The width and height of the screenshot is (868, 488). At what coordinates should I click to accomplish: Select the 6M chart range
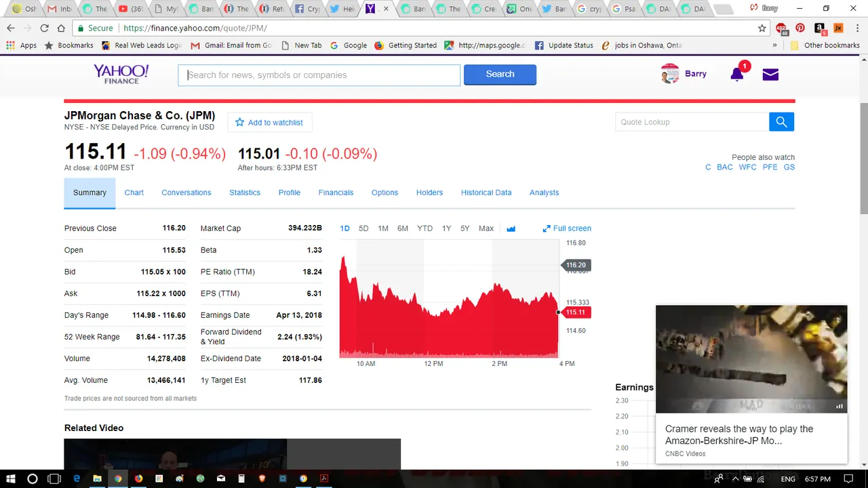point(403,228)
